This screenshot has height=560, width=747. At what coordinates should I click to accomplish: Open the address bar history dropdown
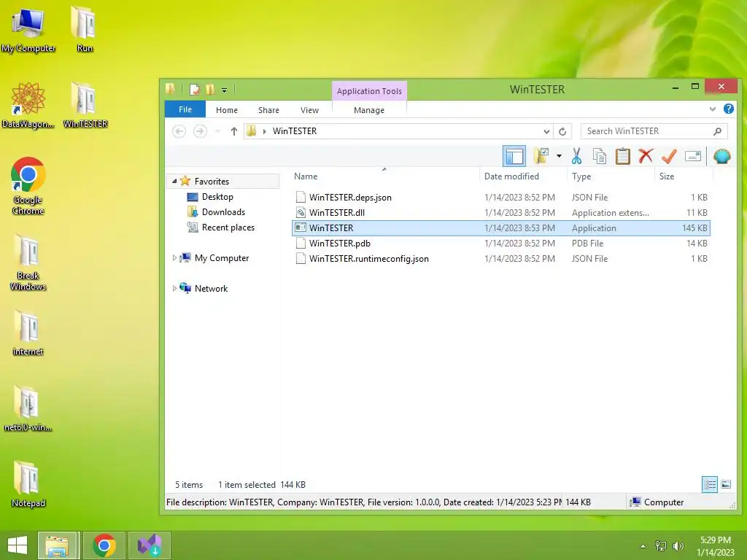[x=546, y=131]
